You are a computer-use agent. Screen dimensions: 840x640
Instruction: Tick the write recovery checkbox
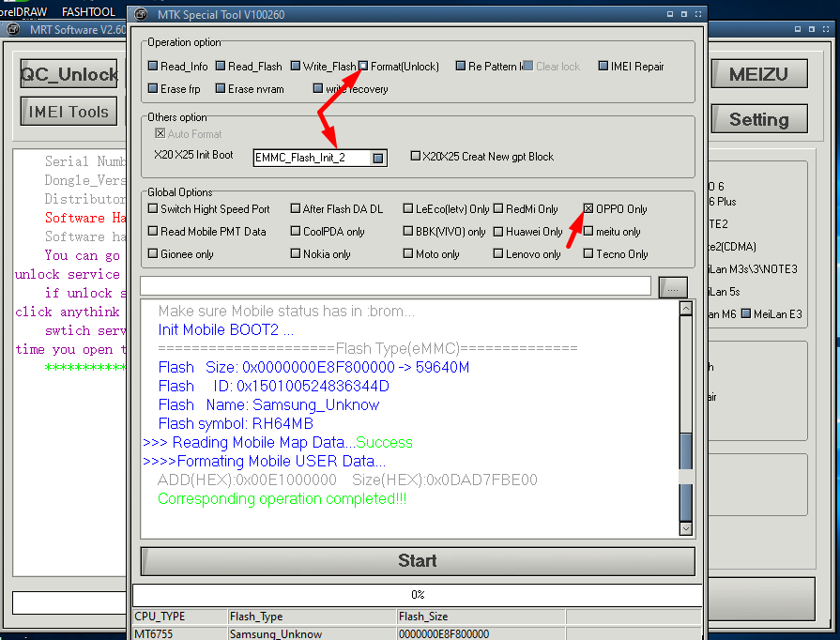[317, 88]
